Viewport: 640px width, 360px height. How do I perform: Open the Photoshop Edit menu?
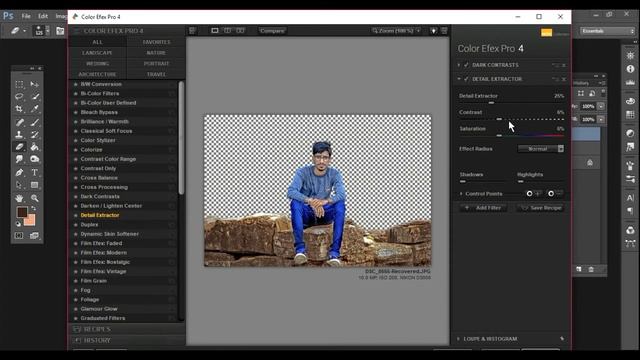(43, 16)
